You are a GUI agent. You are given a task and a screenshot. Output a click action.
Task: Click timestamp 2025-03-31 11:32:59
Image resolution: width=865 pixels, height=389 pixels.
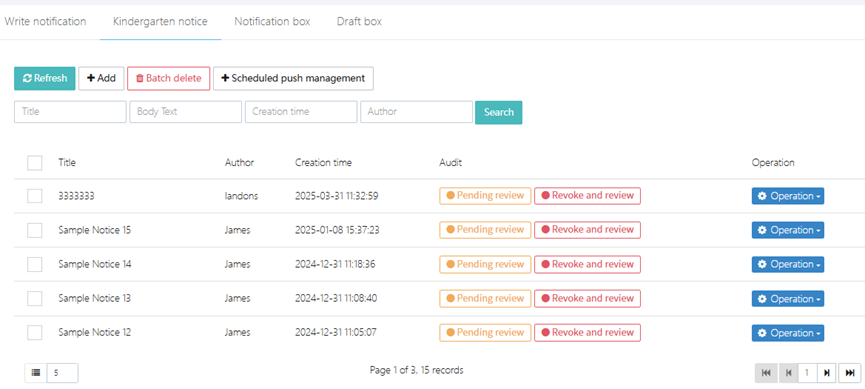[337, 196]
